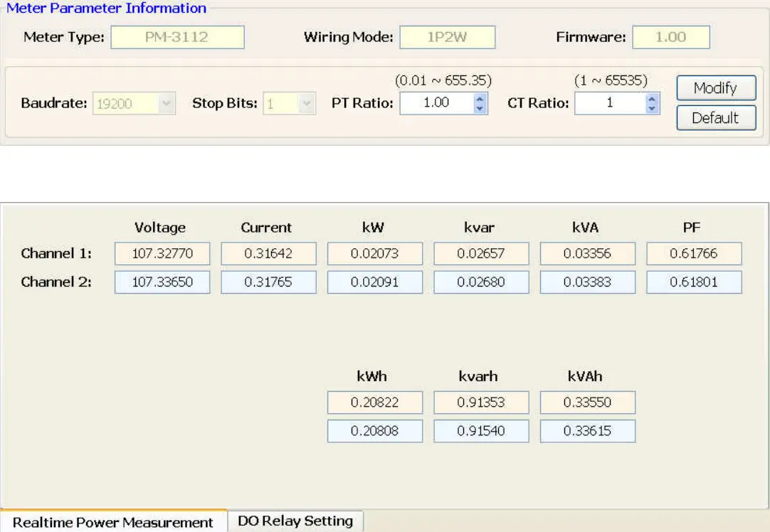Select kWh value 0.20822

pyautogui.click(x=375, y=403)
